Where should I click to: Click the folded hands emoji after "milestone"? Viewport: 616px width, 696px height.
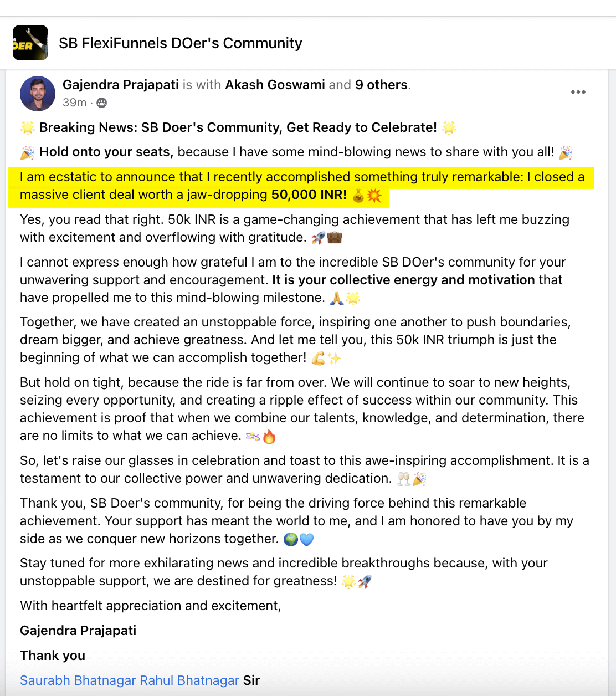tap(336, 299)
